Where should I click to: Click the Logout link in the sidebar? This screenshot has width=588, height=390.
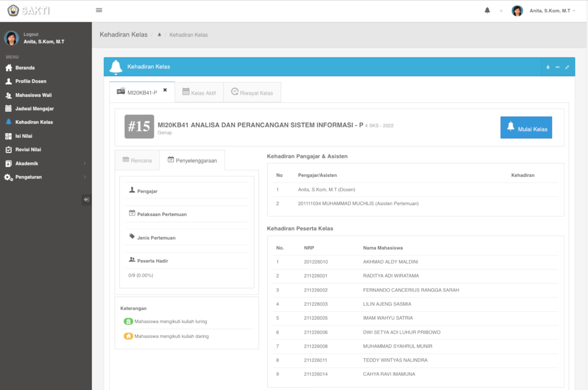[31, 34]
